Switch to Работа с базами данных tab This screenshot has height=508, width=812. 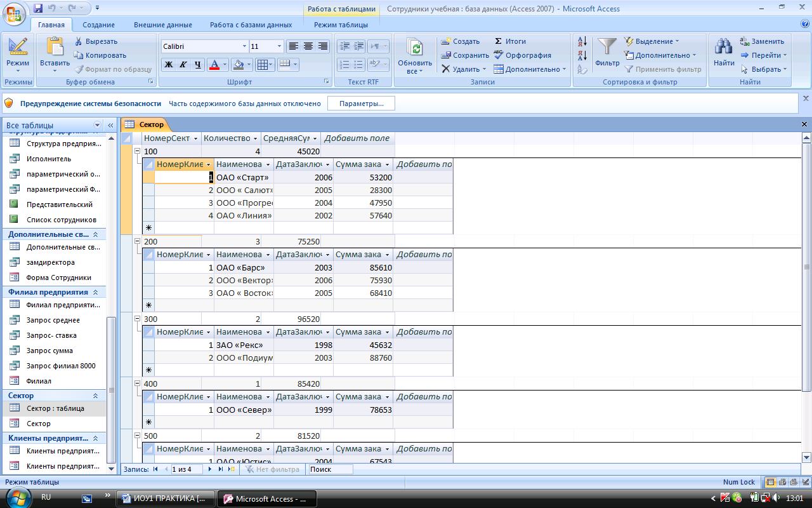tap(251, 25)
